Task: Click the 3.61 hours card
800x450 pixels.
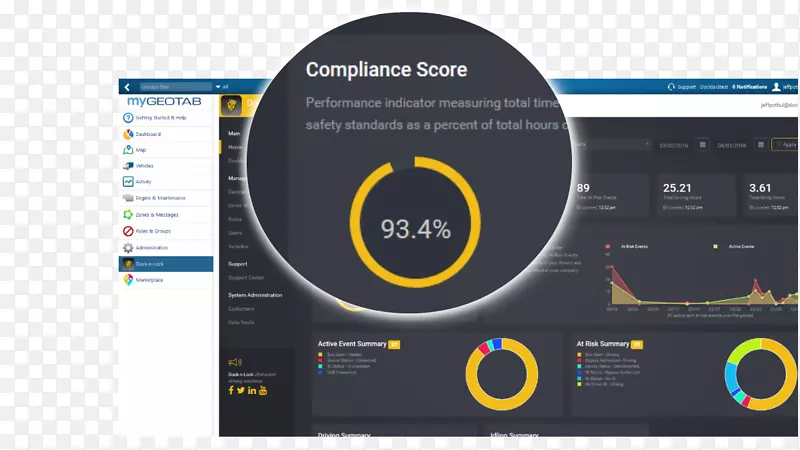Action: pos(771,195)
